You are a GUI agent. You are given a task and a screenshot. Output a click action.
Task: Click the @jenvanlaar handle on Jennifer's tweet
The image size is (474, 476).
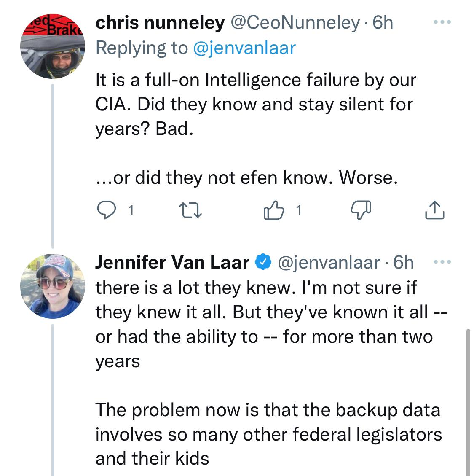(x=329, y=262)
